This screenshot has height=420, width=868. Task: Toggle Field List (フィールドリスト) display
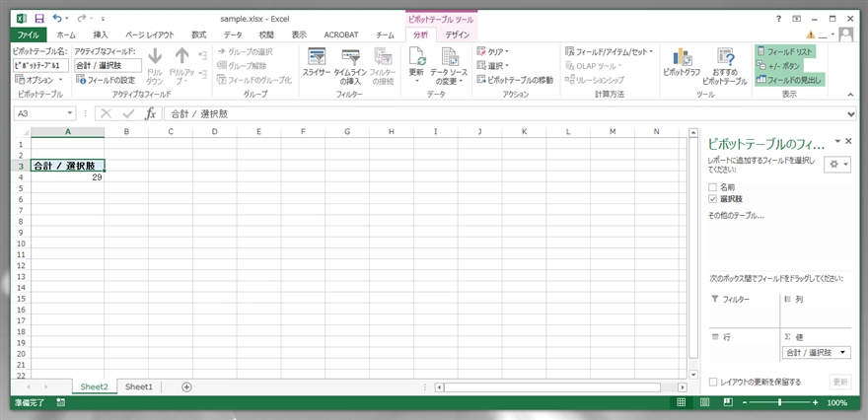[784, 51]
